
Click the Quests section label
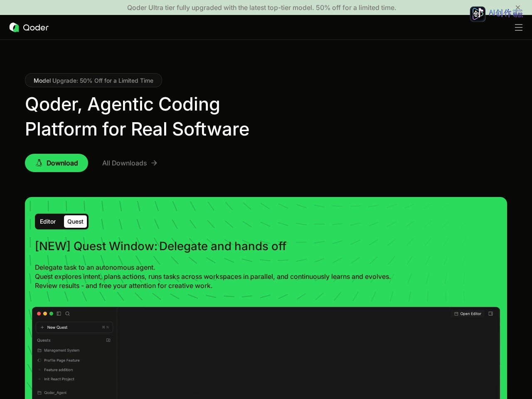point(44,340)
